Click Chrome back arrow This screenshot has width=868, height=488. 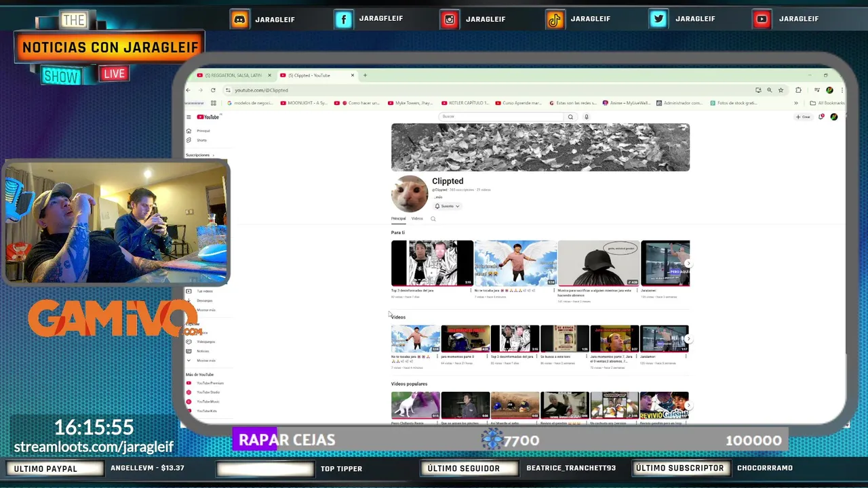[x=189, y=90]
